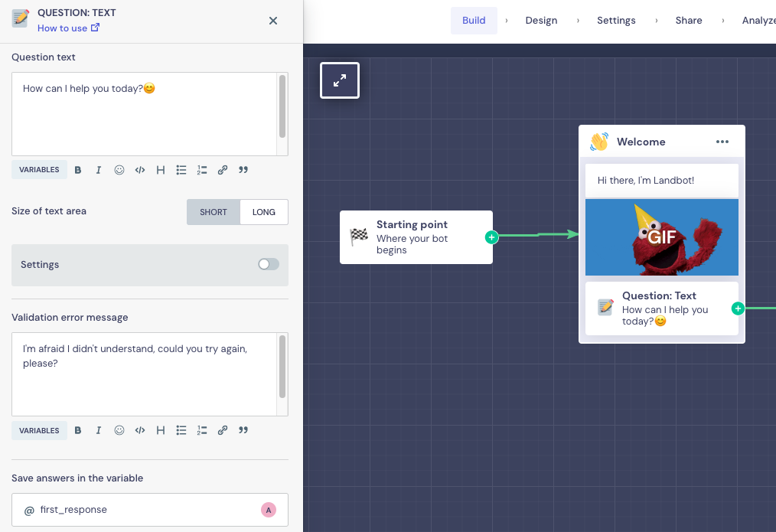Click heading icon under Validation error message
The image size is (776, 532).
click(161, 430)
